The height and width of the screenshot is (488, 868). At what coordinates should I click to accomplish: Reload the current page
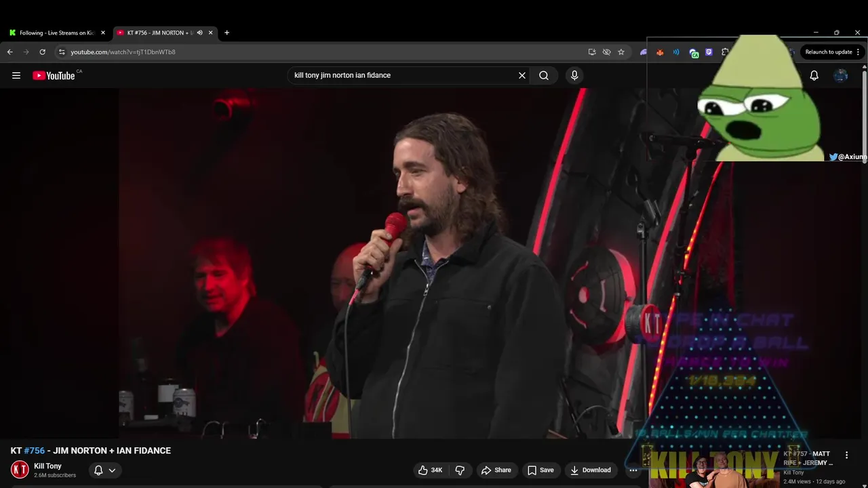point(42,52)
